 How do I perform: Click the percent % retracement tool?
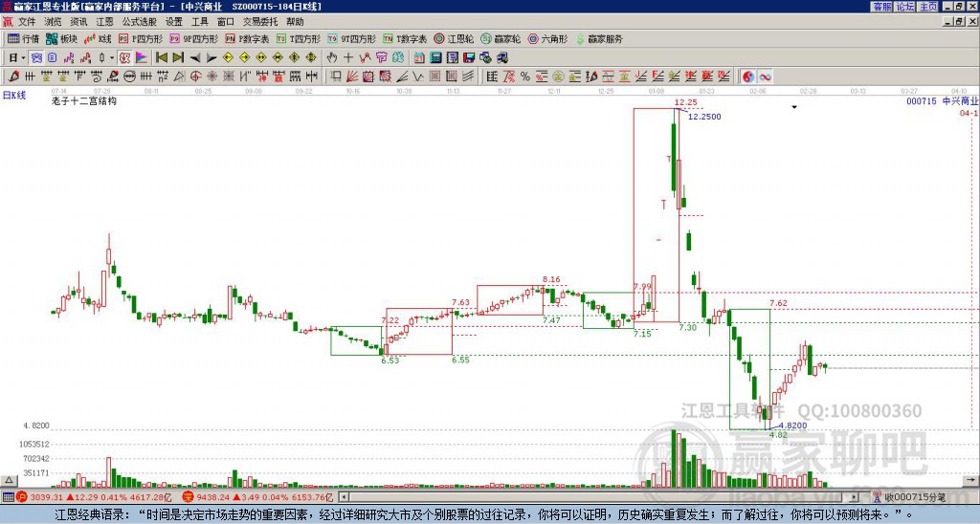click(525, 76)
